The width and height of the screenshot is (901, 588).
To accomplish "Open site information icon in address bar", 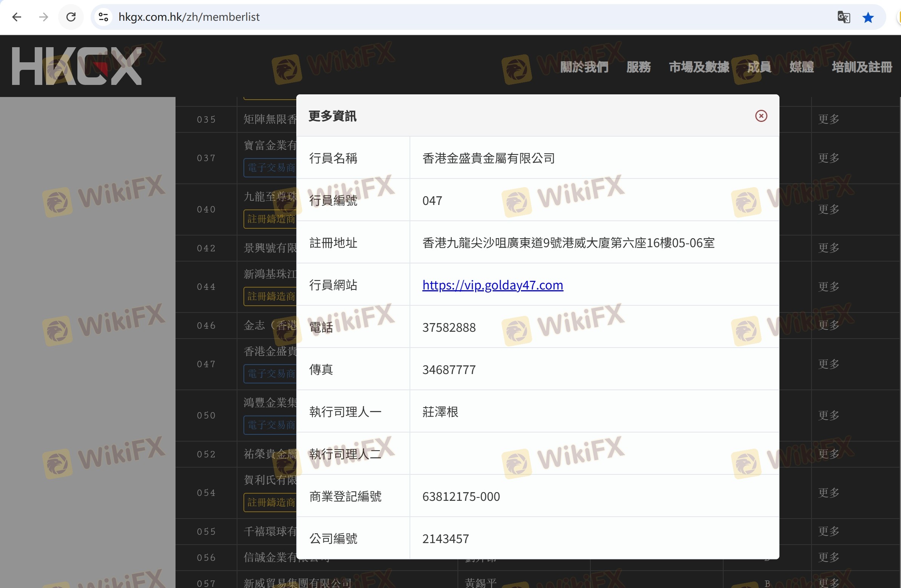I will pos(103,17).
